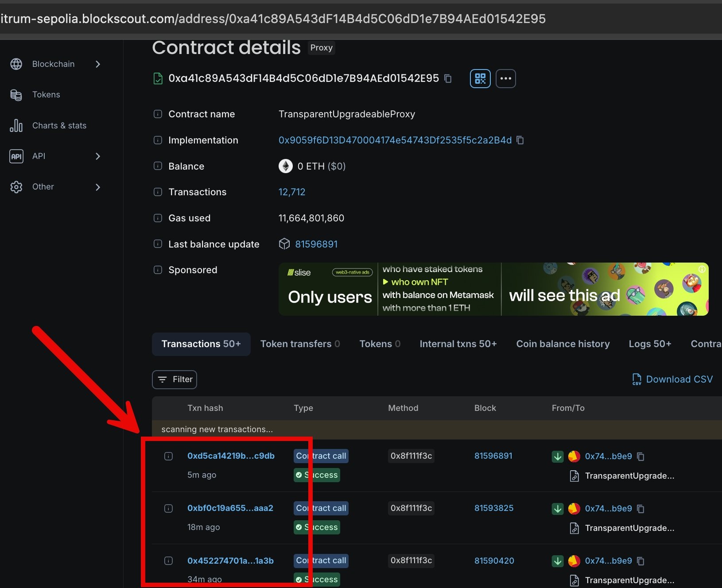The width and height of the screenshot is (722, 588).
Task: Copy the contract address next to the title
Action: tap(448, 78)
